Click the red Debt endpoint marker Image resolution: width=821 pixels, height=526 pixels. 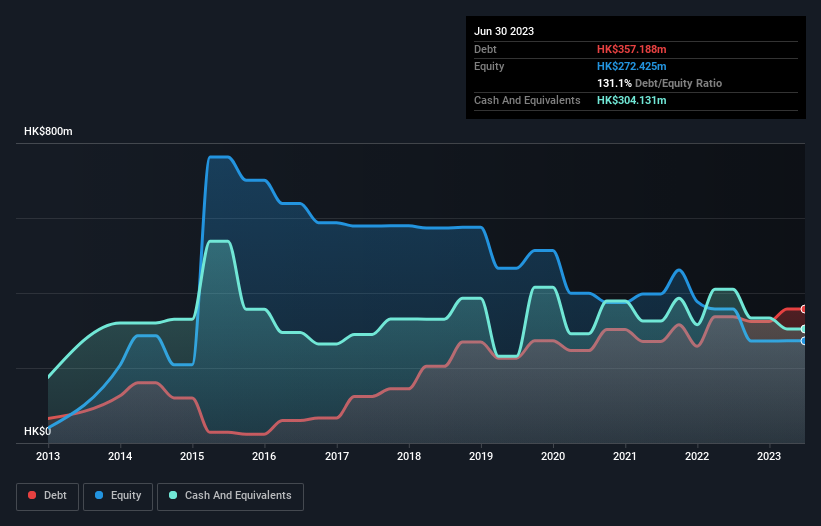click(x=804, y=309)
